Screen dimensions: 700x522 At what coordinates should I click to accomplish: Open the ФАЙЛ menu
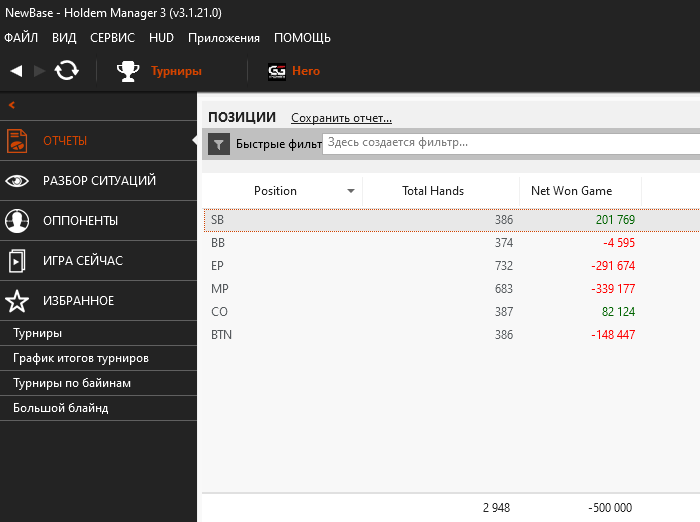click(21, 38)
